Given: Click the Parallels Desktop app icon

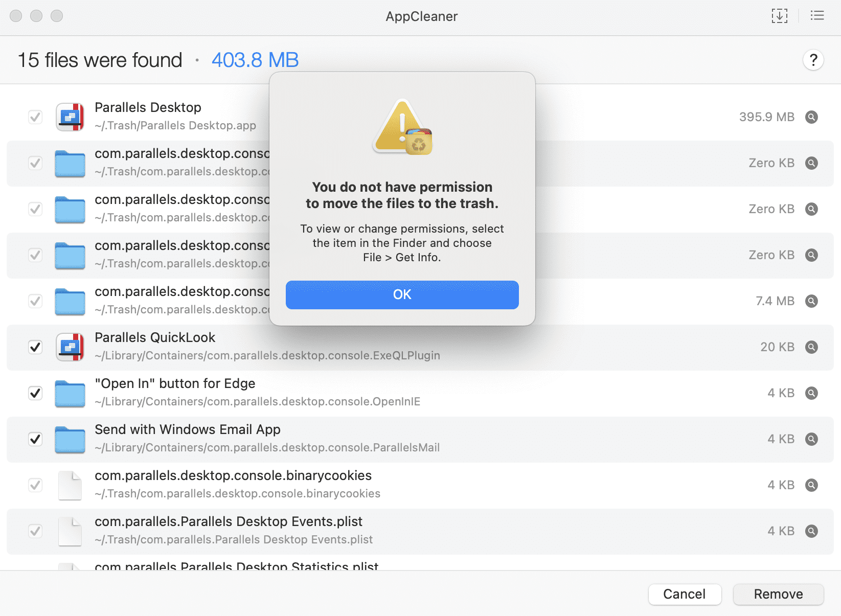Looking at the screenshot, I should point(70,117).
